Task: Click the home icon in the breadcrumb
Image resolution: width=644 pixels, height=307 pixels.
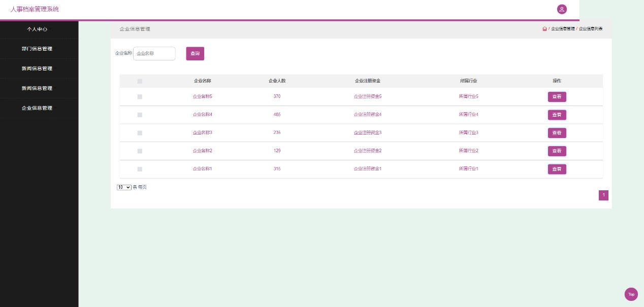Action: pyautogui.click(x=544, y=29)
